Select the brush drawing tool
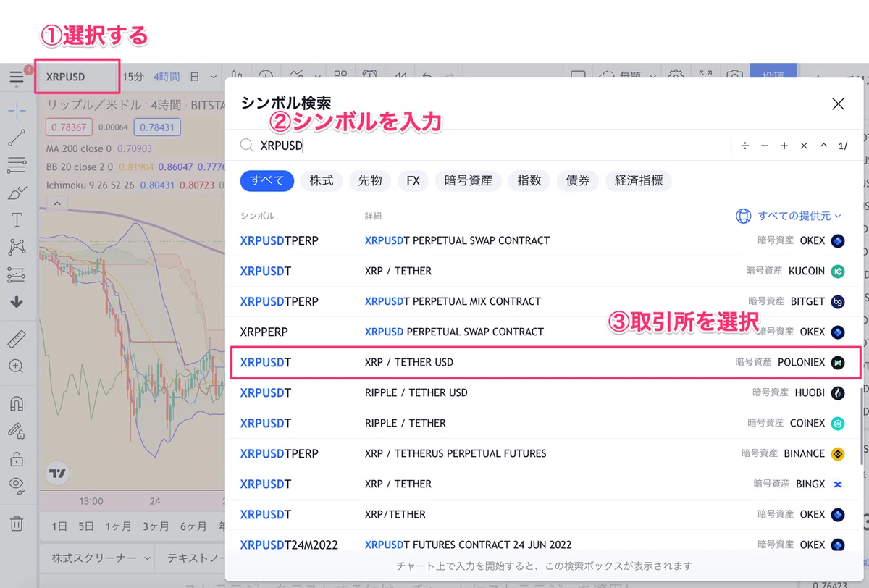The height and width of the screenshot is (588, 869). tap(17, 193)
